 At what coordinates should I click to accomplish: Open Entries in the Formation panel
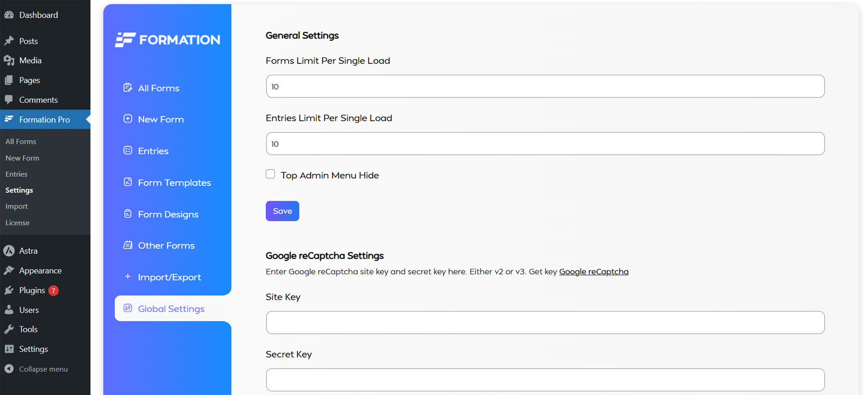pos(153,151)
